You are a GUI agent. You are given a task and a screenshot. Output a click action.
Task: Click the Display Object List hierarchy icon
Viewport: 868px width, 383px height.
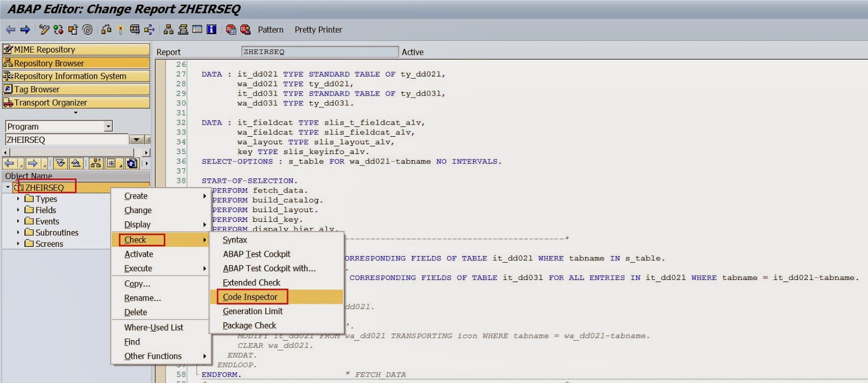[169, 30]
